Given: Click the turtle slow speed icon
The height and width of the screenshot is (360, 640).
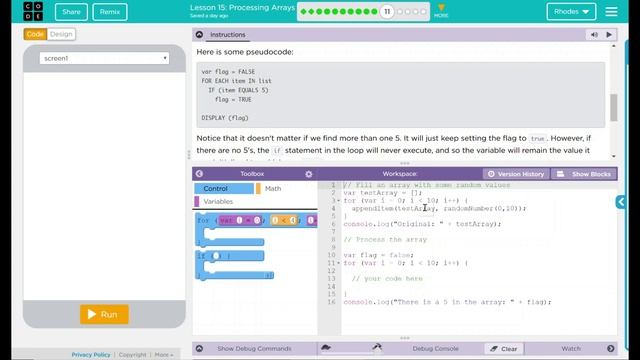Looking at the screenshot, I should click(x=326, y=347).
